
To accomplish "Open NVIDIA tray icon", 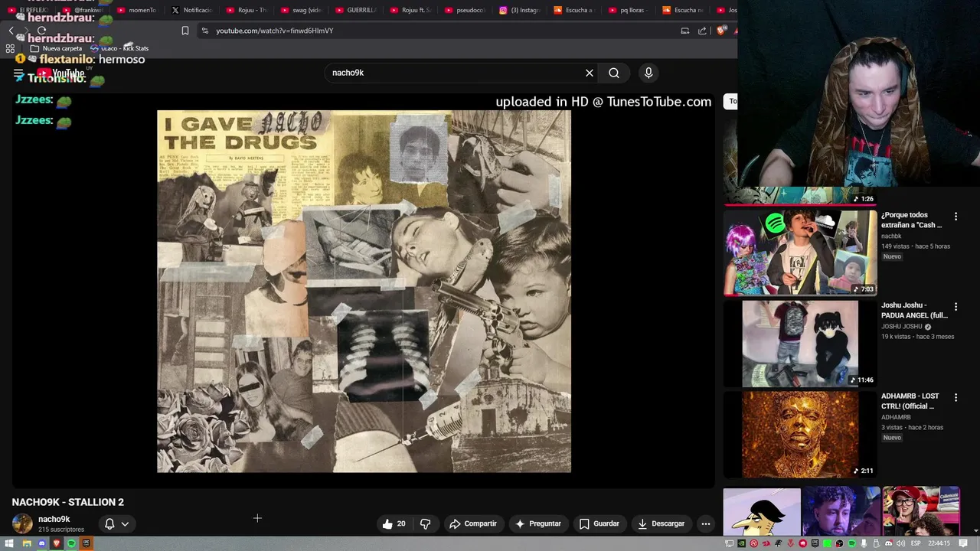I will pyautogui.click(x=741, y=543).
